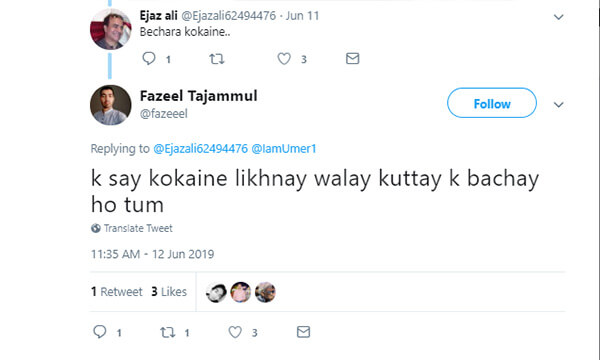Image resolution: width=600 pixels, height=360 pixels.
Task: Open the @Ejazali62494476 mention link
Action: (201, 148)
